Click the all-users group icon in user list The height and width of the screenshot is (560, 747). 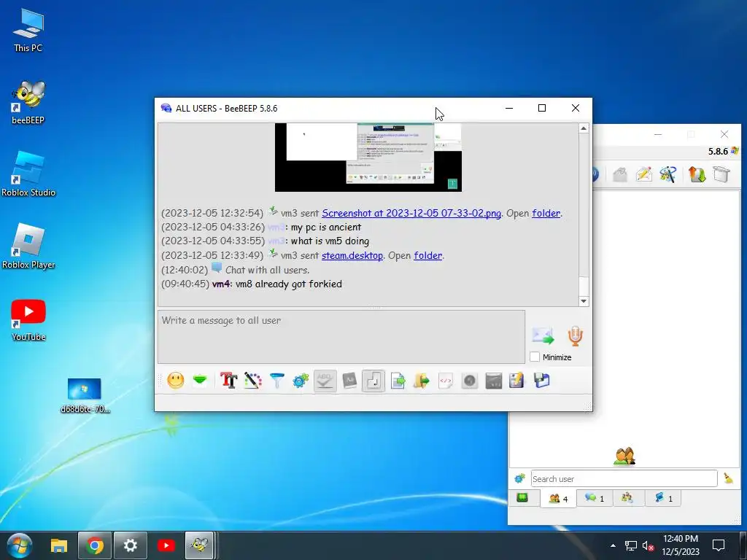(x=624, y=456)
